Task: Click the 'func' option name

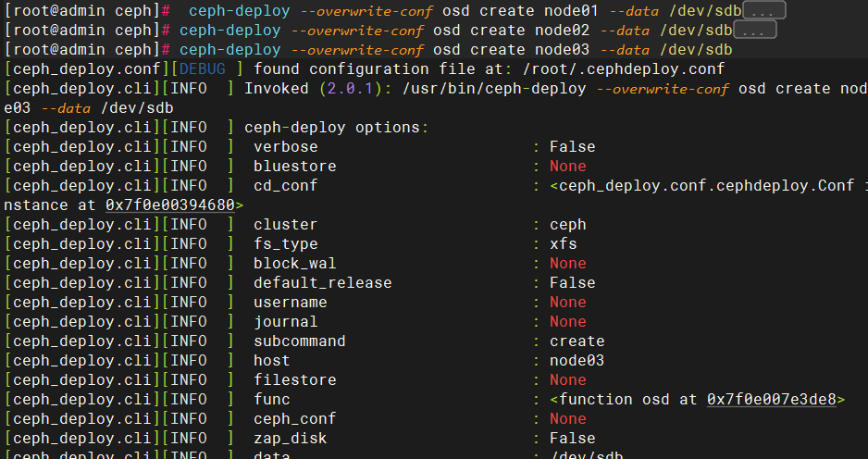Action: 272,399
